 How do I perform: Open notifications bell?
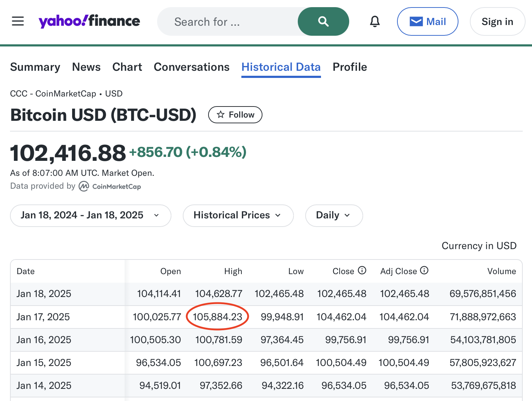tap(375, 21)
